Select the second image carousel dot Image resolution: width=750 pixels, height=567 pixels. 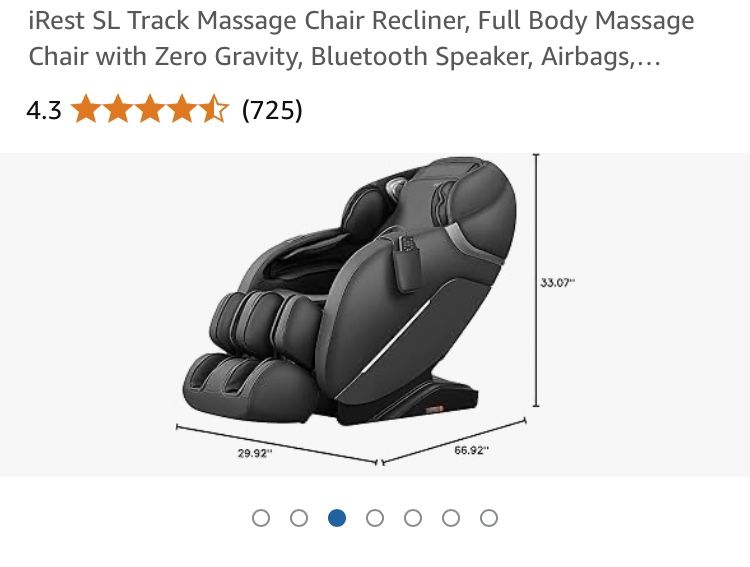click(x=299, y=518)
